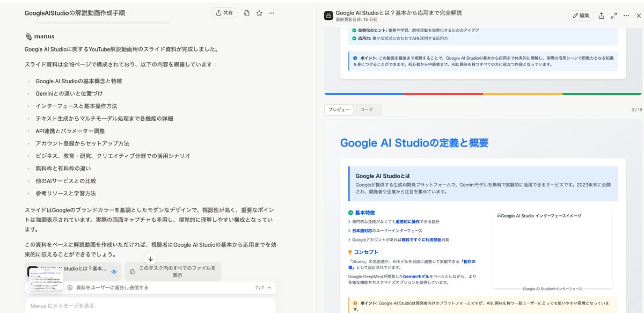The image size is (644, 313).
Task: Click the blue info icon beside ポイント in top slide
Action: tap(355, 57)
